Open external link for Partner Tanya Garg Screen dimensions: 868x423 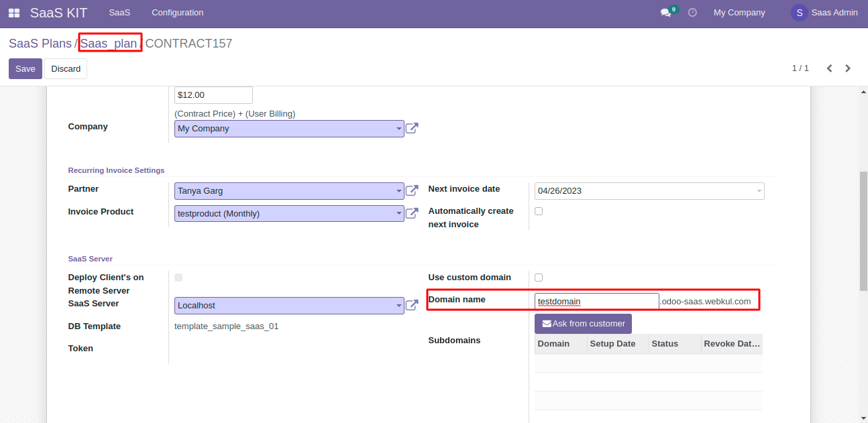[x=412, y=191]
